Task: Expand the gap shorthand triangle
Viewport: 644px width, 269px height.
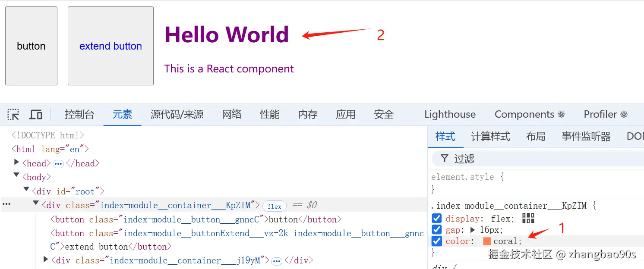Action: pyautogui.click(x=473, y=230)
